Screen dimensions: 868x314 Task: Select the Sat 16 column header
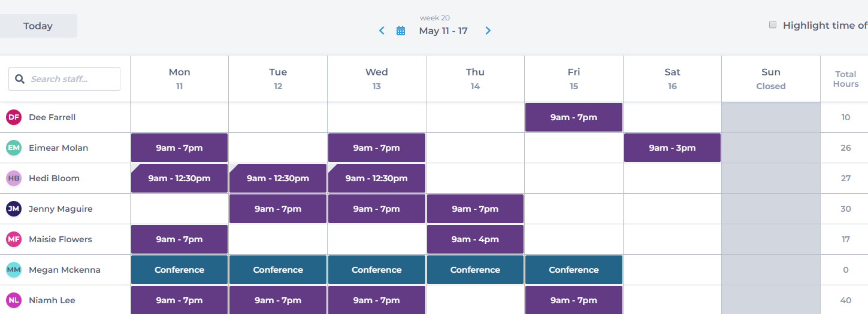pos(673,78)
